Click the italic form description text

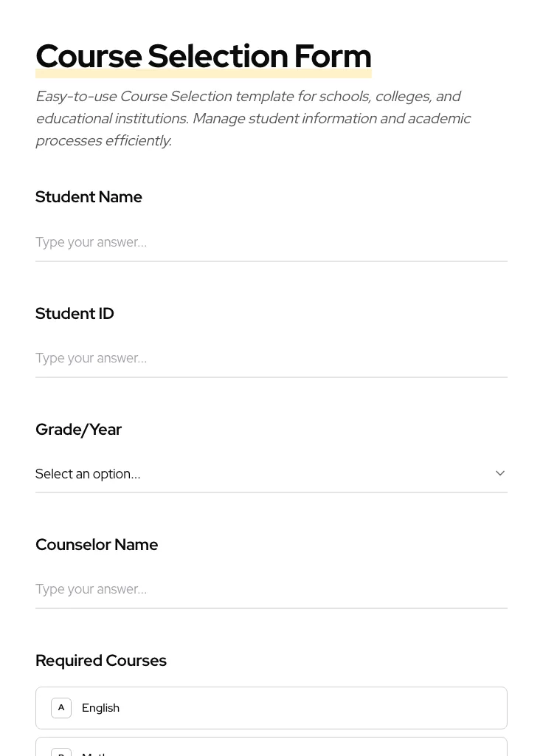pos(253,118)
